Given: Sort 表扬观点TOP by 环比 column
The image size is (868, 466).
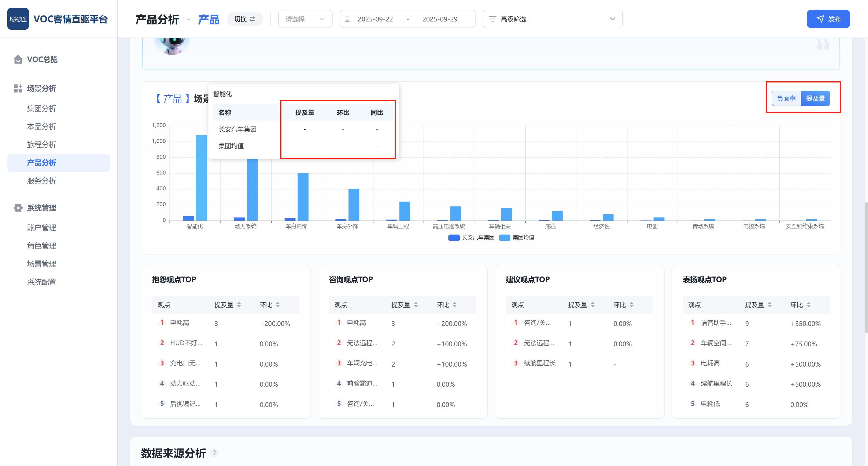Looking at the screenshot, I should point(808,305).
